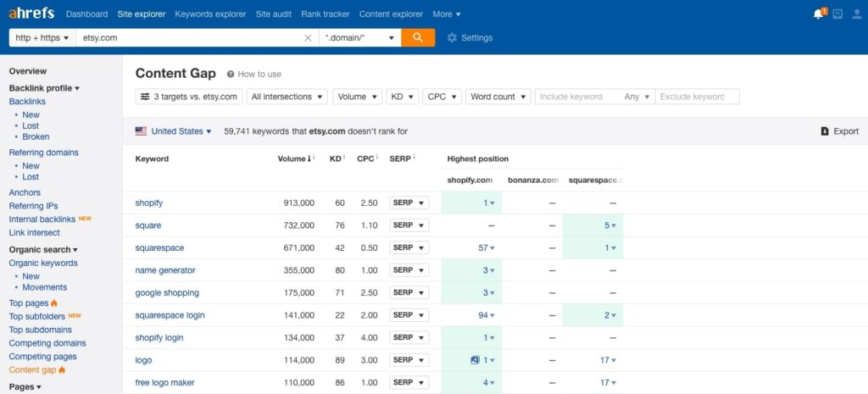Open Link intersect in the sidebar

(x=34, y=232)
